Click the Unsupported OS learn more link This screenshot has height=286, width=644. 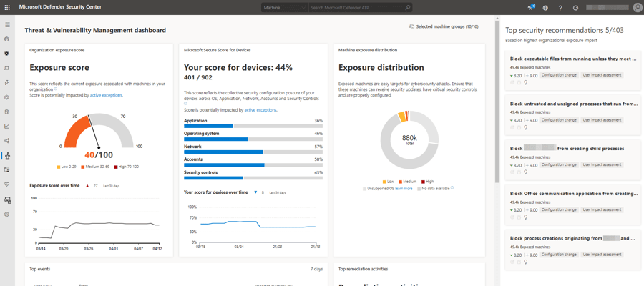[x=404, y=188]
